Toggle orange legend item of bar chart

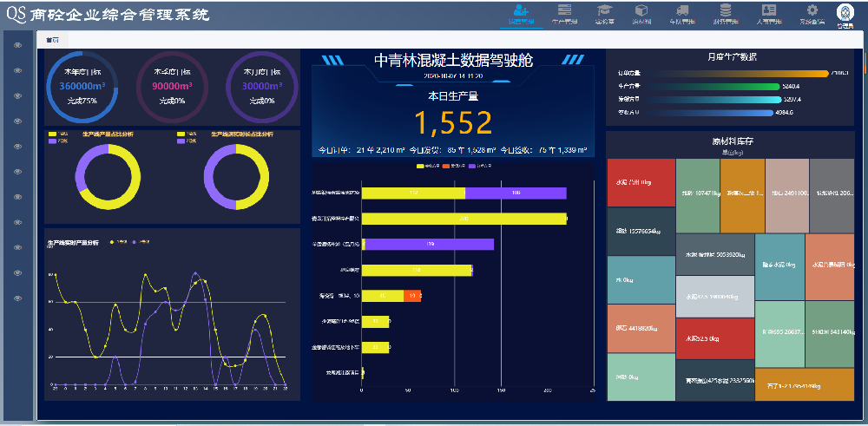(454, 166)
